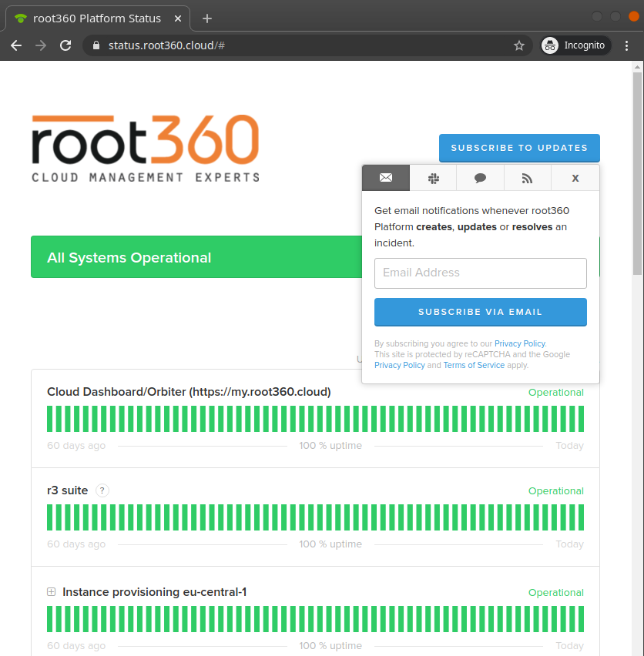The image size is (644, 656).
Task: Switch to the Slack subscription tab
Action: pos(433,178)
